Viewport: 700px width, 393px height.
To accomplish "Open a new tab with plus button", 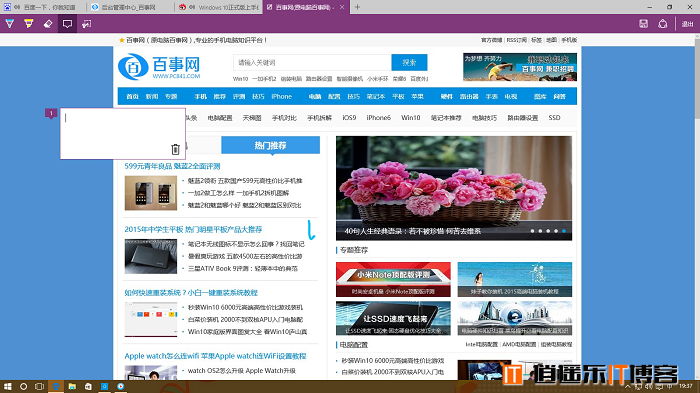I will tap(357, 7).
